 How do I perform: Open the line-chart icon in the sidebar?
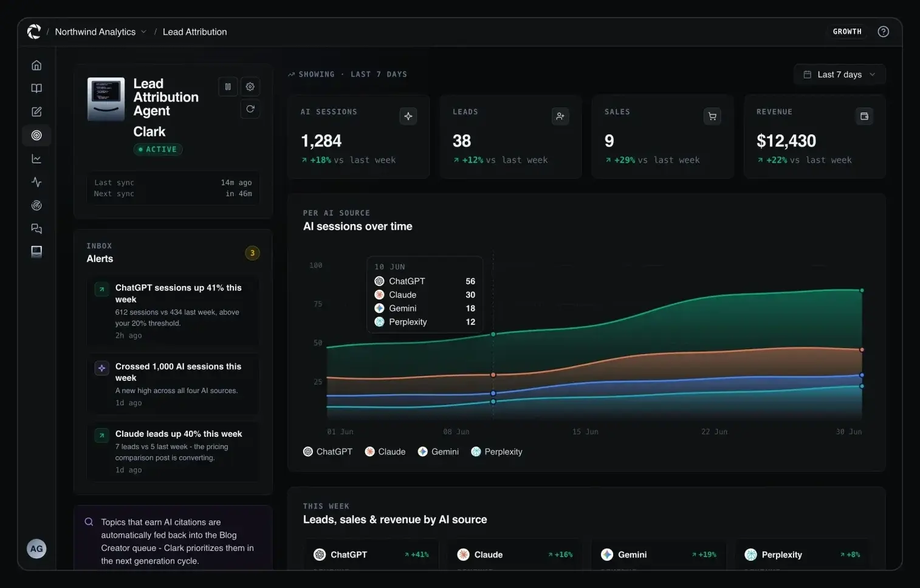36,159
